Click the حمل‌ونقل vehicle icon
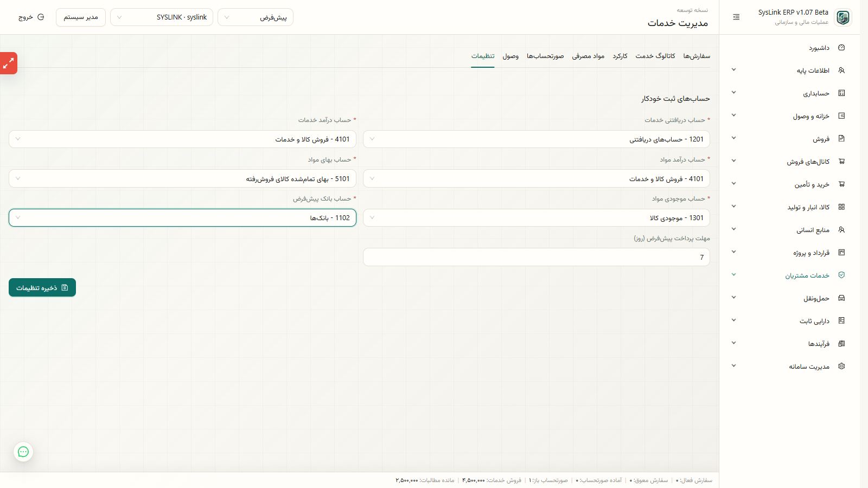The image size is (868, 488). 841,298
